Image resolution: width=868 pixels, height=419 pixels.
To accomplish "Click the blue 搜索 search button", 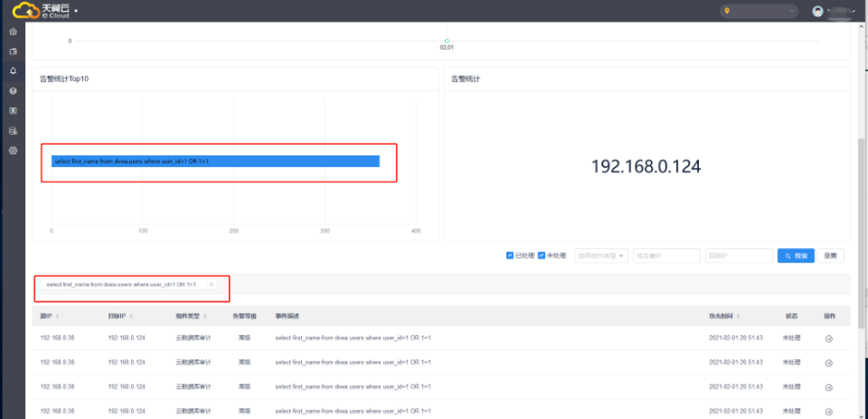I will click(x=796, y=256).
